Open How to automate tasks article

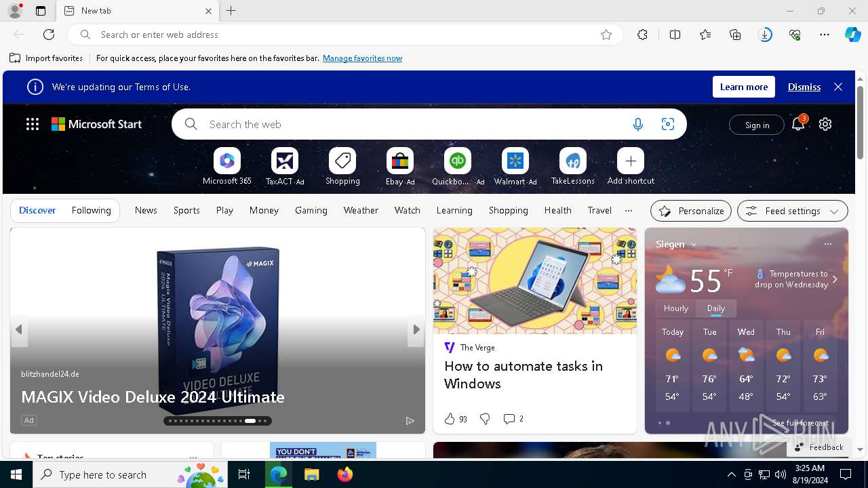tap(524, 375)
